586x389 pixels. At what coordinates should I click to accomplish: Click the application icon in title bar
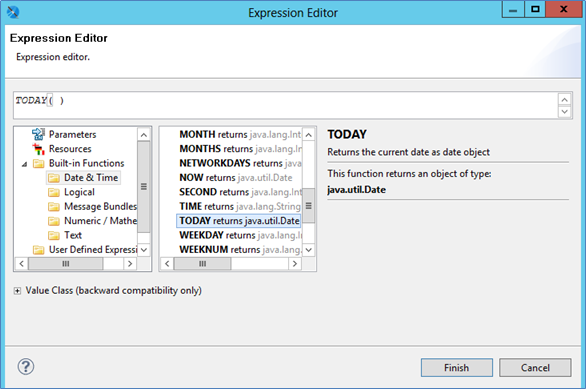pyautogui.click(x=13, y=12)
